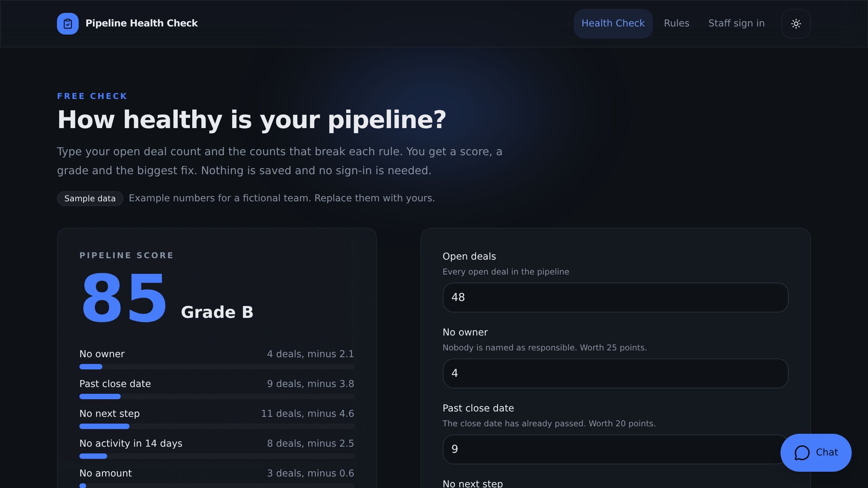Toggle the light/dark theme sun icon
The width and height of the screenshot is (868, 488).
click(796, 24)
